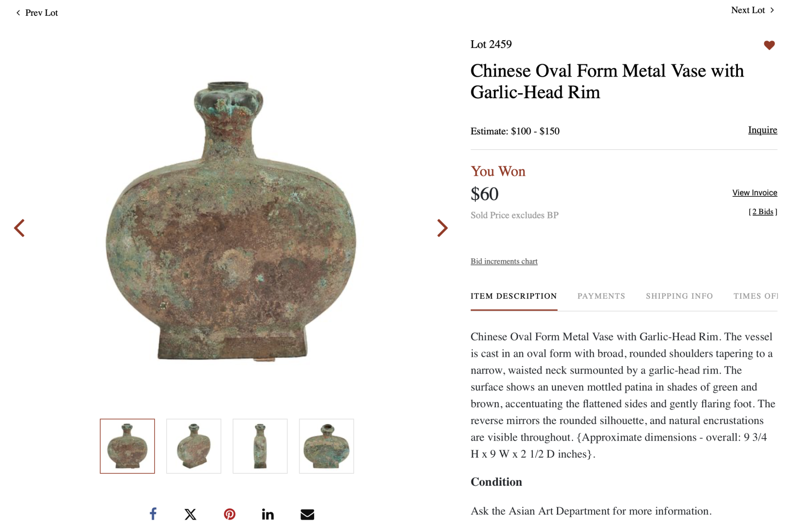Select the second vase thumbnail
The image size is (812, 530).
coord(193,446)
